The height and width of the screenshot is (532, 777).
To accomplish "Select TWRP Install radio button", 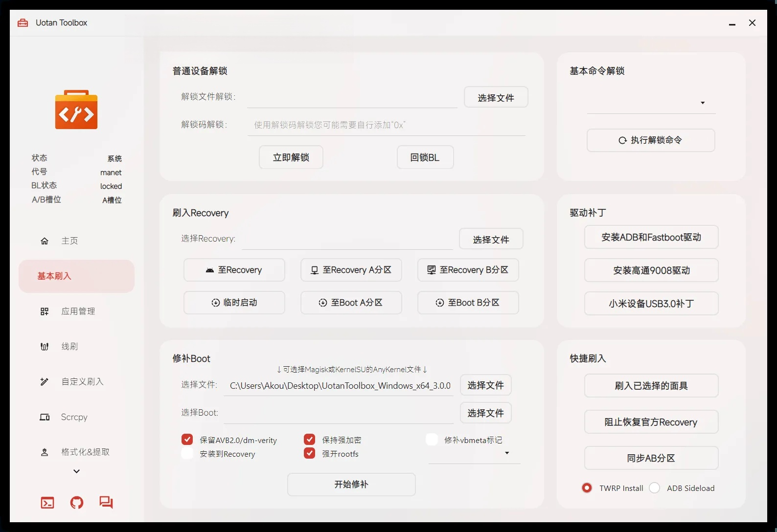I will pyautogui.click(x=587, y=488).
